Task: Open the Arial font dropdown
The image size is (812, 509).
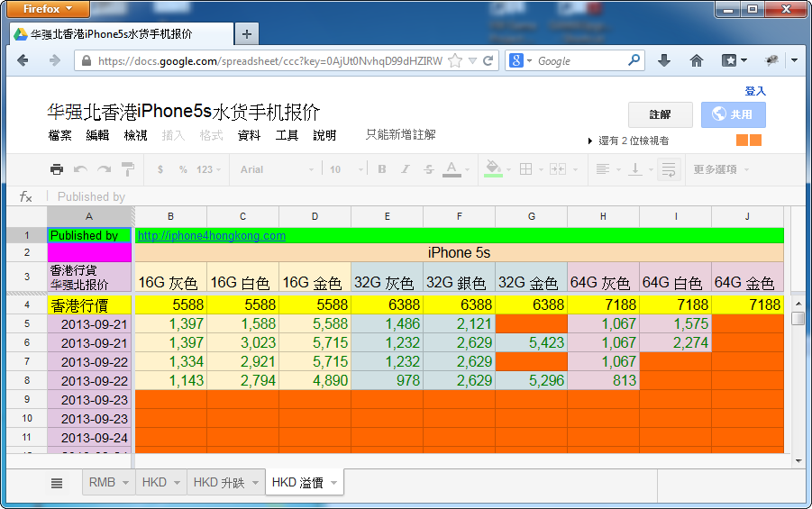Action: coord(277,169)
